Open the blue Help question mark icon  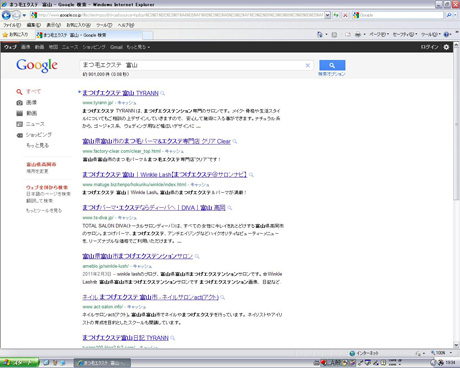click(x=447, y=34)
